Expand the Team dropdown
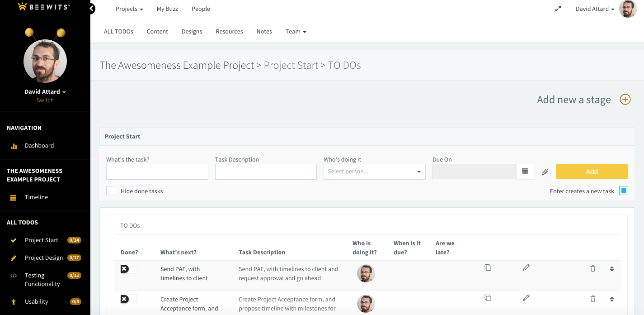 tap(296, 32)
